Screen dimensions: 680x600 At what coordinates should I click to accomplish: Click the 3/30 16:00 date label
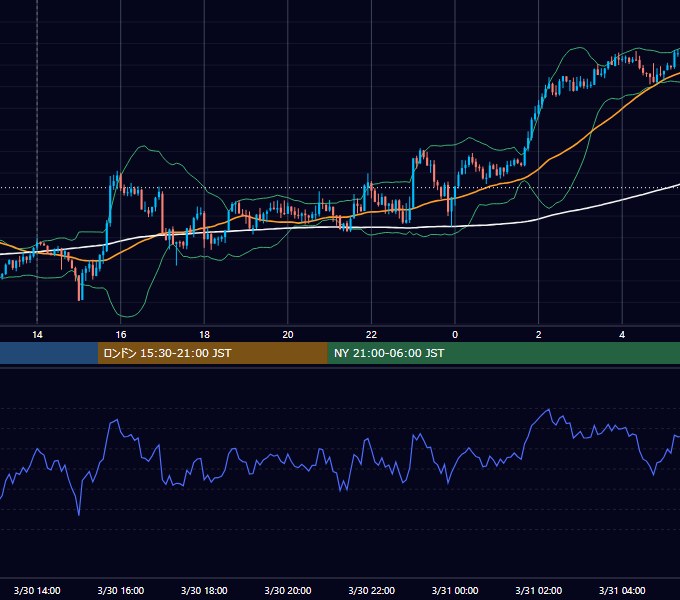[x=121, y=590]
